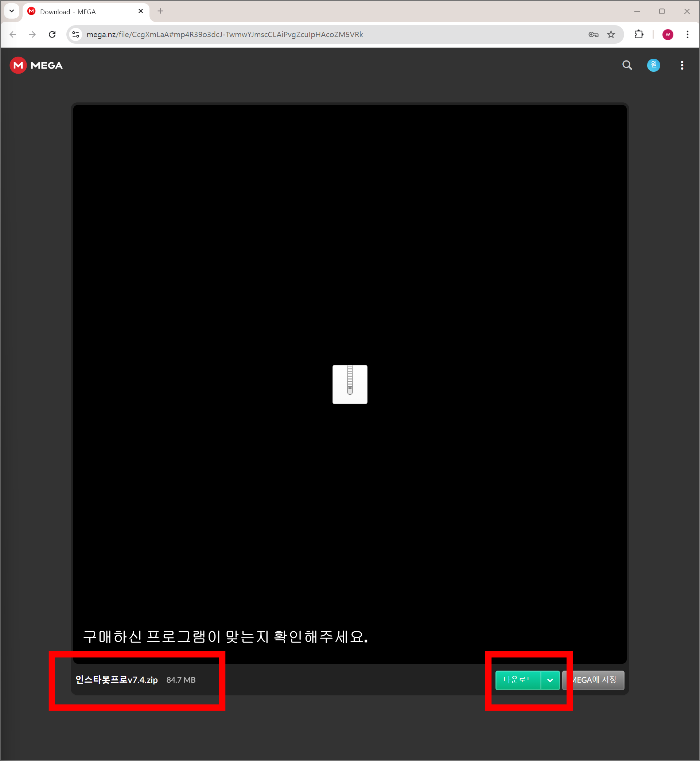Expand the download options chevron
Image resolution: width=700 pixels, height=761 pixels.
tap(550, 680)
